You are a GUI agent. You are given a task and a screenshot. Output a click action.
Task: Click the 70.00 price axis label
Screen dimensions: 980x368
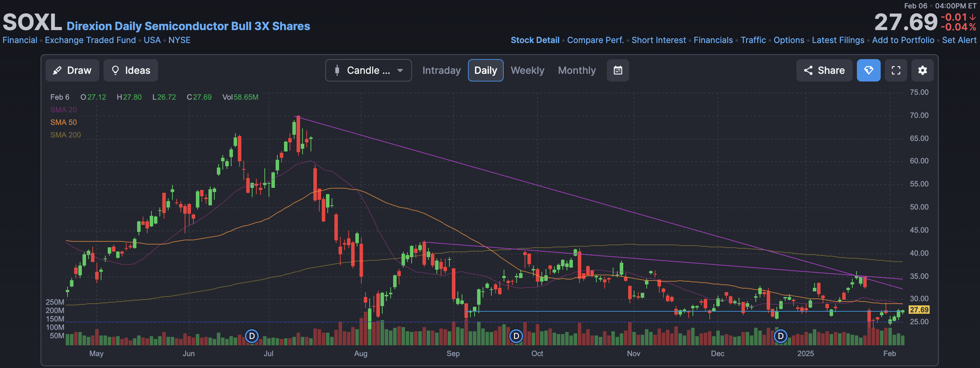(919, 115)
